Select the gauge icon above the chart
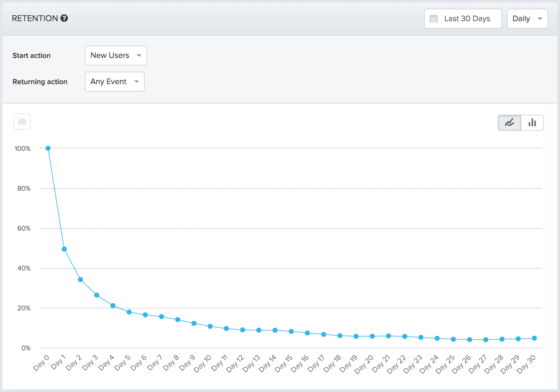The width and height of the screenshot is (560, 392). click(x=22, y=122)
